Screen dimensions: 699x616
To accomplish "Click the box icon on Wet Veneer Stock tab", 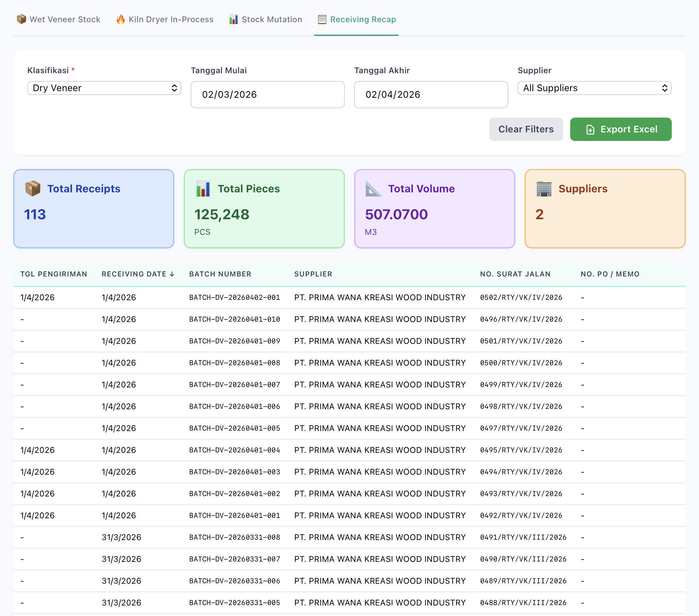I will [x=21, y=19].
